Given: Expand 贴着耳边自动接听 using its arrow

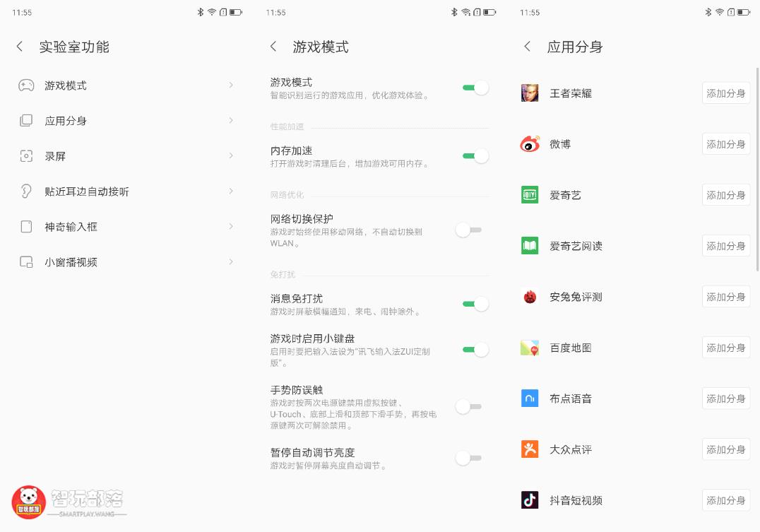Looking at the screenshot, I should pyautogui.click(x=232, y=191).
